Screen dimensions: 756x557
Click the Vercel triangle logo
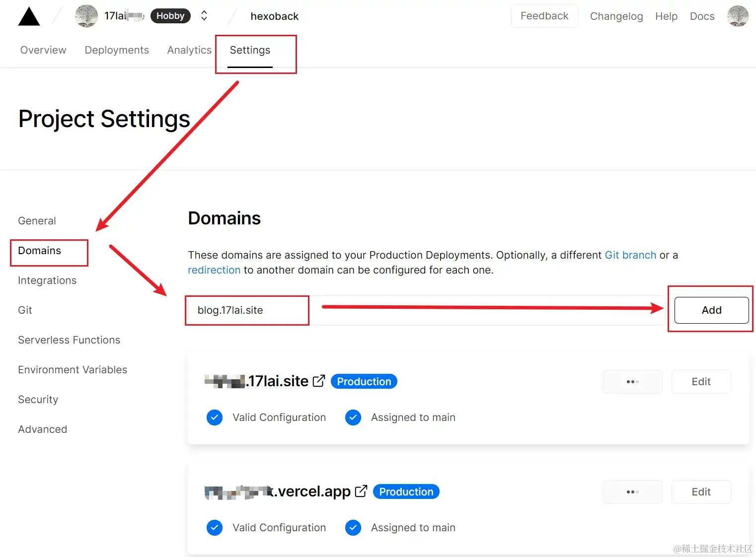click(x=28, y=16)
